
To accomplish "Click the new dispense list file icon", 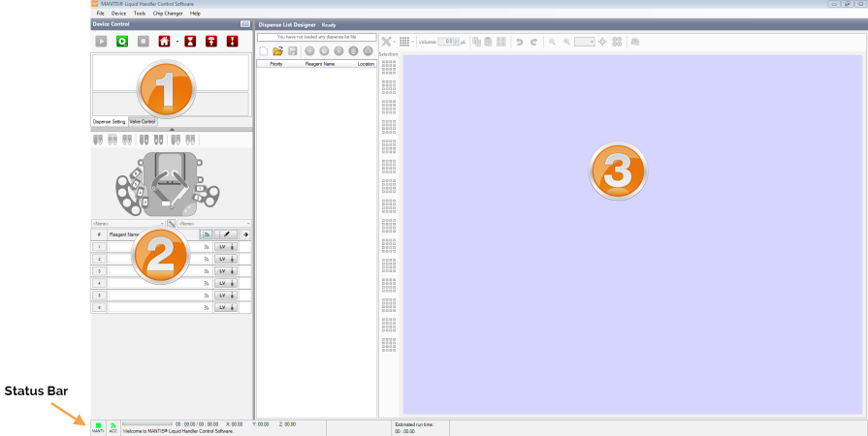I will (264, 51).
